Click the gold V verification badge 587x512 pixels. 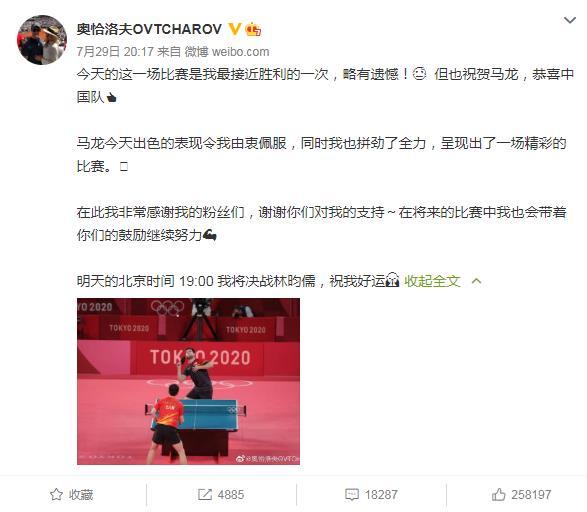pyautogui.click(x=235, y=29)
